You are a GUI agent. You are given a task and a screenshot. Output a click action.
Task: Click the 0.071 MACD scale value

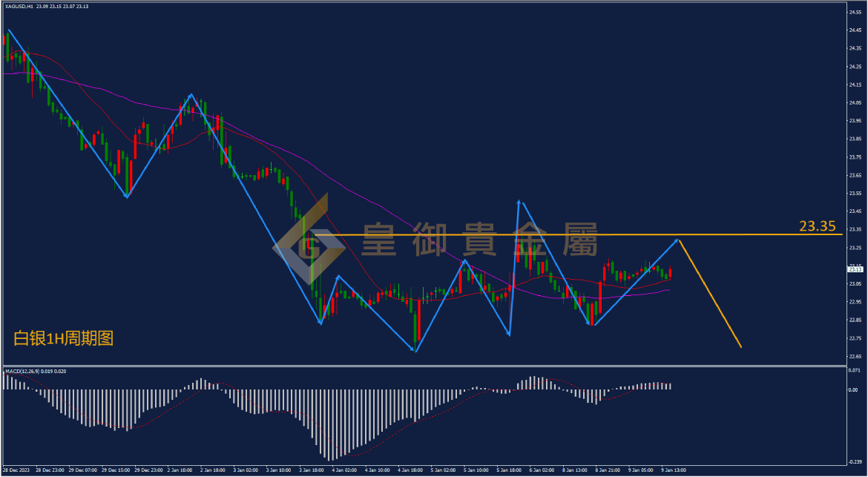(x=855, y=369)
